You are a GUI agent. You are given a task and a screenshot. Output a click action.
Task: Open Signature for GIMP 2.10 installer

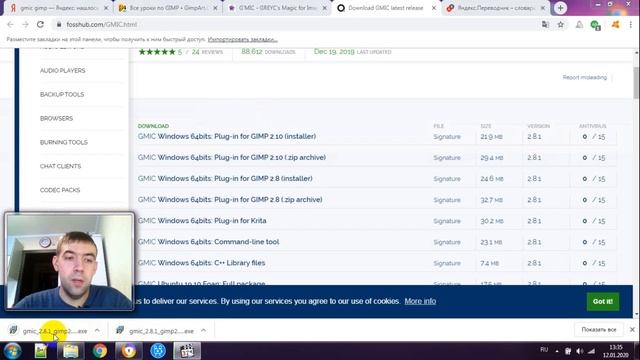(447, 137)
